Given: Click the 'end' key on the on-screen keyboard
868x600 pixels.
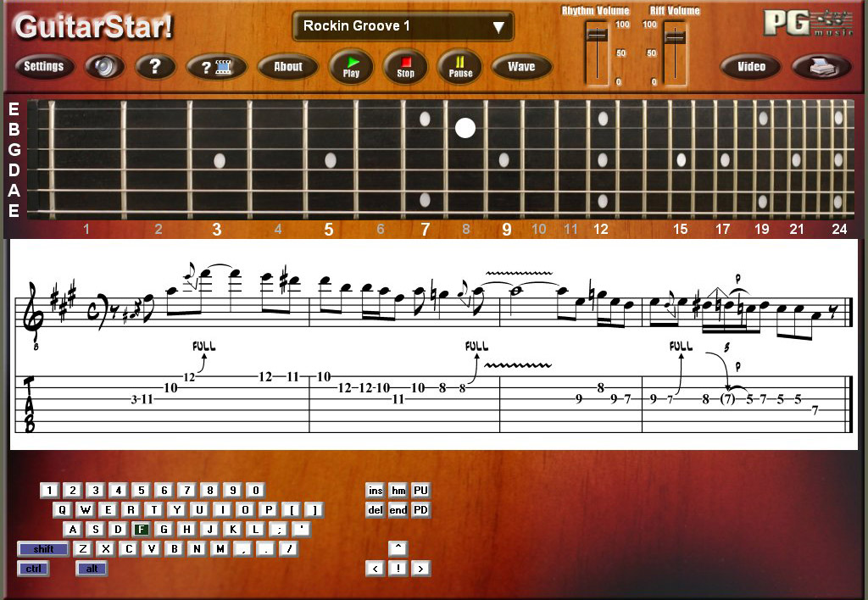Looking at the screenshot, I should [398, 510].
